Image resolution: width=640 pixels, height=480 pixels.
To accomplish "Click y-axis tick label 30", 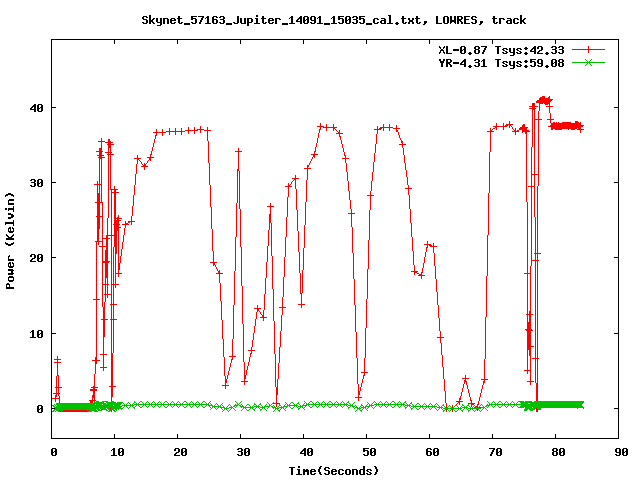I will tap(36, 183).
